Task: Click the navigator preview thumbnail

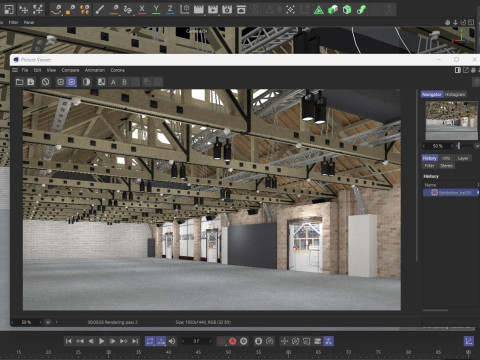Action: (451, 121)
